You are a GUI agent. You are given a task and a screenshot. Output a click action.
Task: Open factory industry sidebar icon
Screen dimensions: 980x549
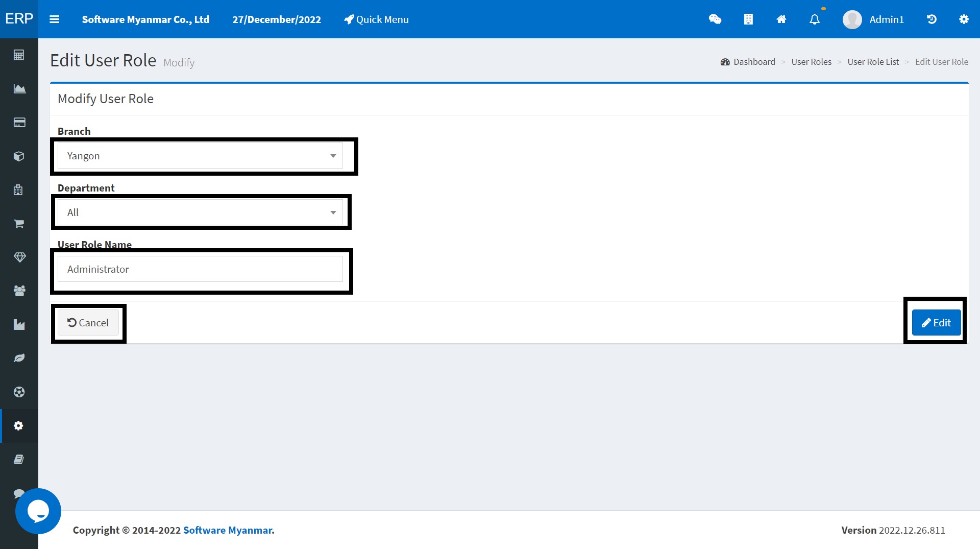click(x=19, y=325)
